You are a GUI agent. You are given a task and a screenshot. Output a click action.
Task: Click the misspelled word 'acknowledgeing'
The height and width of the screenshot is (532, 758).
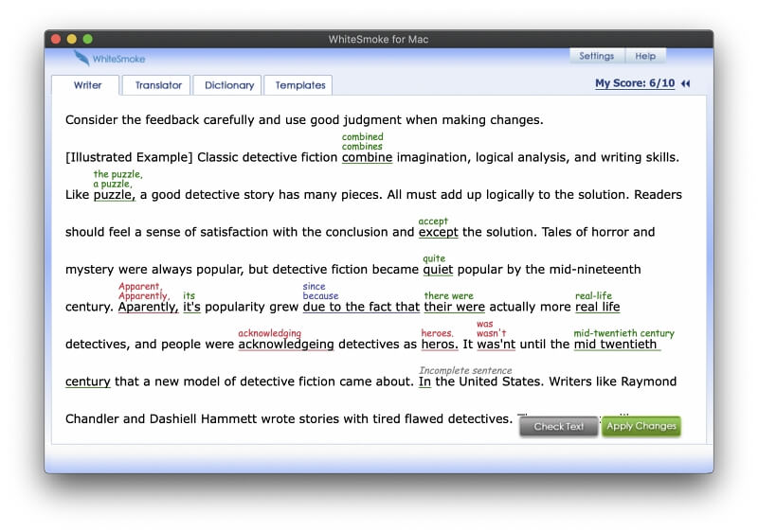pos(286,345)
